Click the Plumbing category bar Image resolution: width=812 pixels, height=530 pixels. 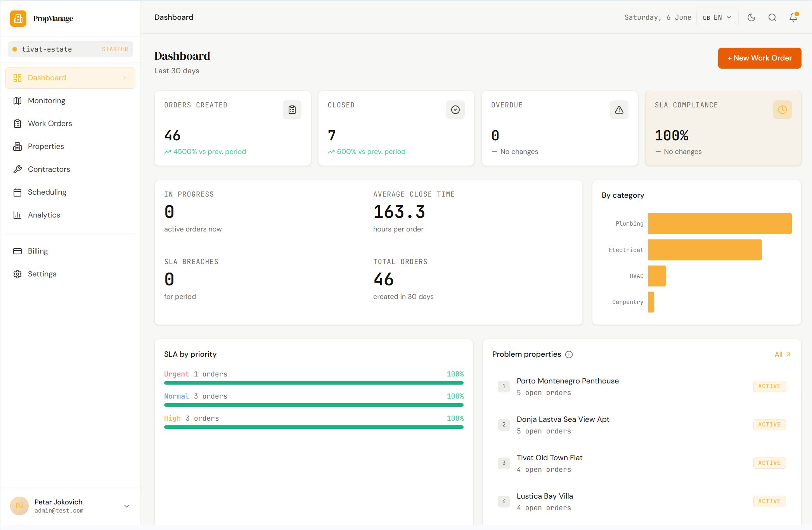720,224
